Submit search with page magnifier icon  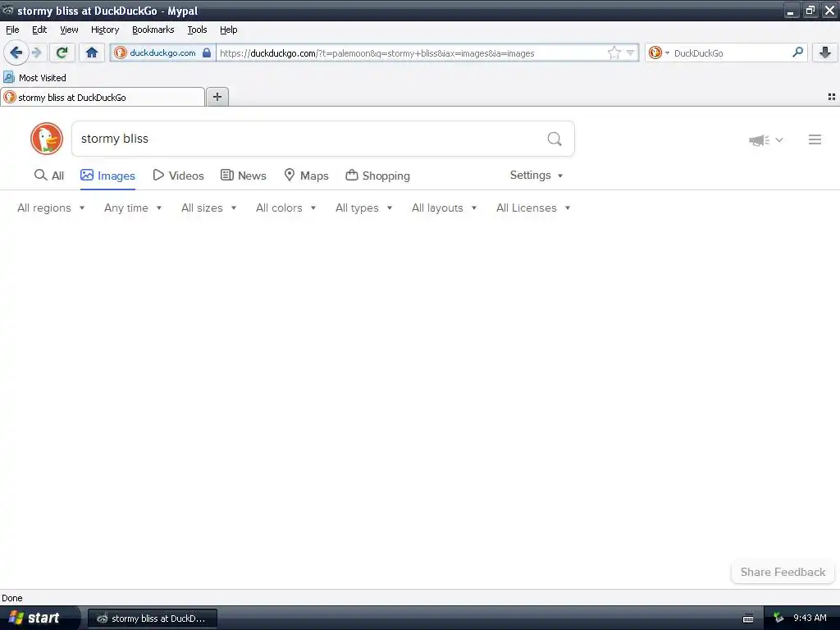coord(555,139)
